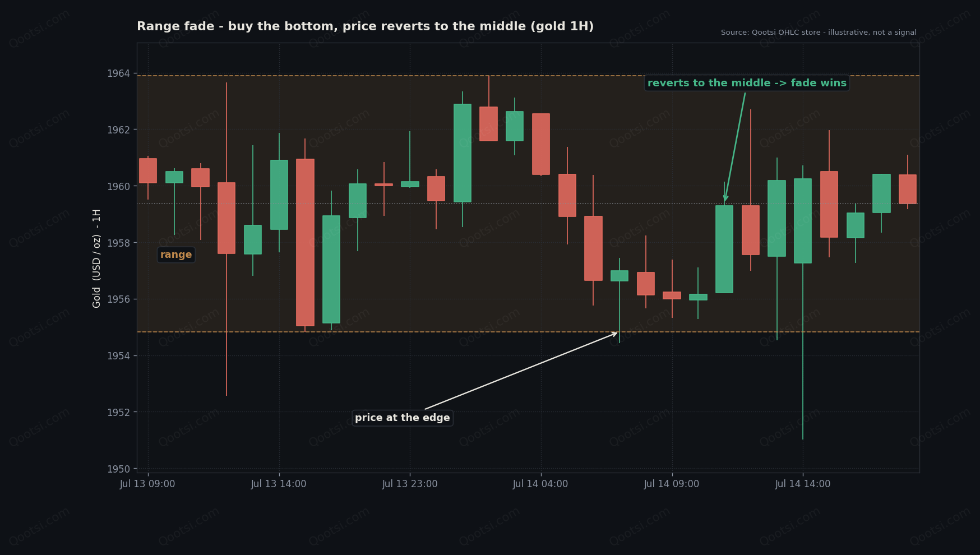This screenshot has width=980, height=555.
Task: Click the chart title text
Action: tap(365, 26)
